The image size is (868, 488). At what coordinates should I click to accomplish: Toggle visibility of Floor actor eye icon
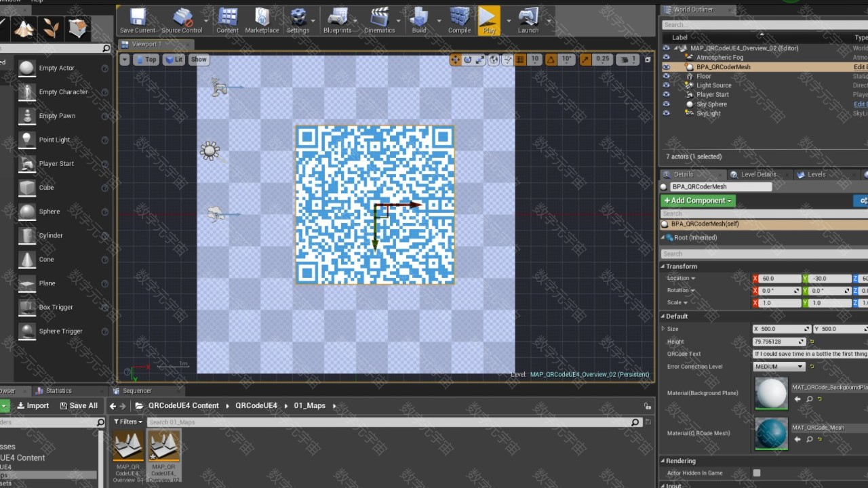coord(666,77)
